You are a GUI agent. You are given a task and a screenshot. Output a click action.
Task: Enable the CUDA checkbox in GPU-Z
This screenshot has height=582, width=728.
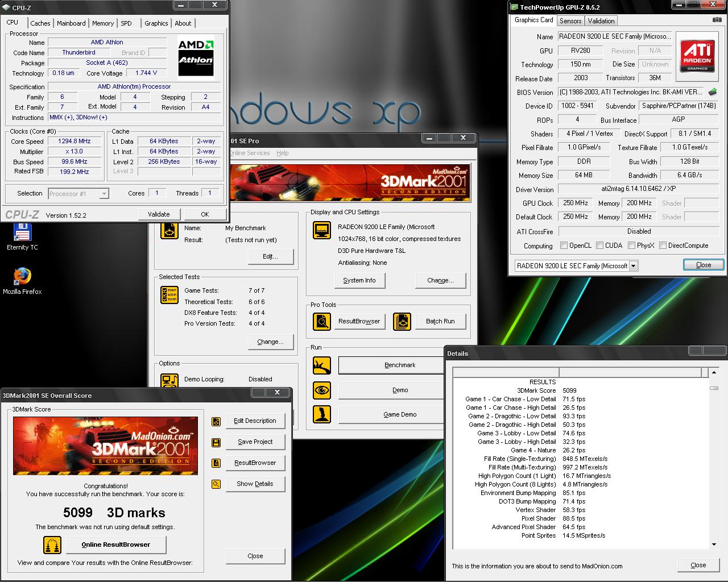[x=599, y=246]
